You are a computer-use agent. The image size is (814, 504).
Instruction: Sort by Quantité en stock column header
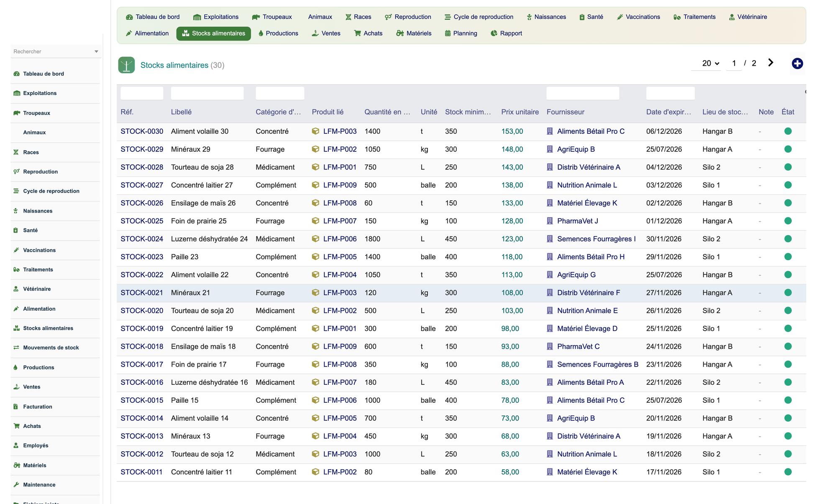click(x=387, y=112)
